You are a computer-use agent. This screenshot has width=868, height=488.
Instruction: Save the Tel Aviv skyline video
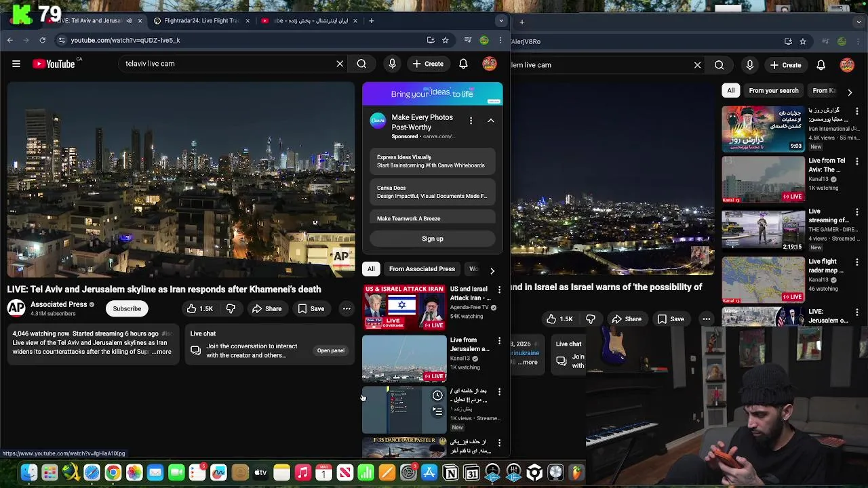[x=311, y=308]
